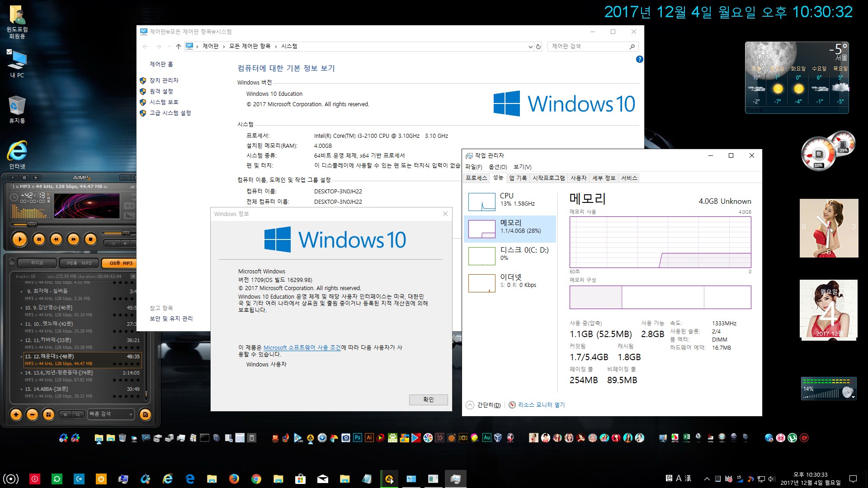
Task: Remove tracks with AIMP minus button
Action: [x=32, y=414]
